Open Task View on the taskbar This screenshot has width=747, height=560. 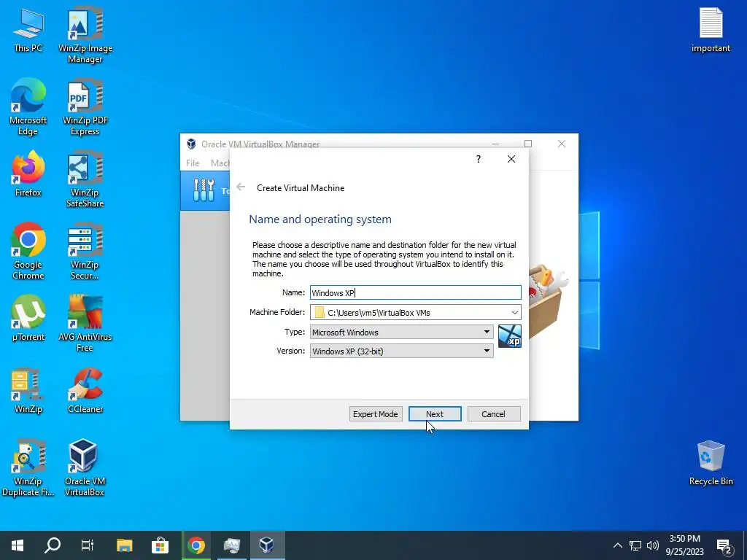coord(88,545)
